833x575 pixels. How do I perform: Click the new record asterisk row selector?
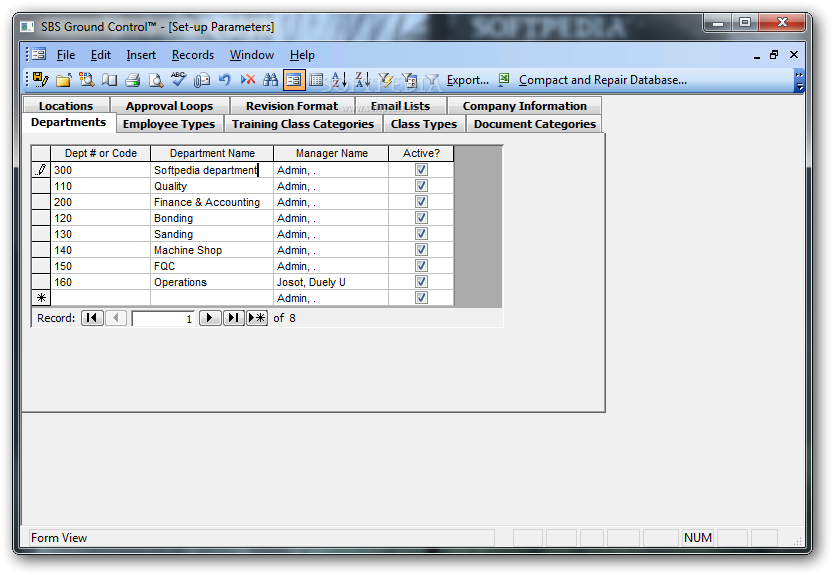(41, 298)
